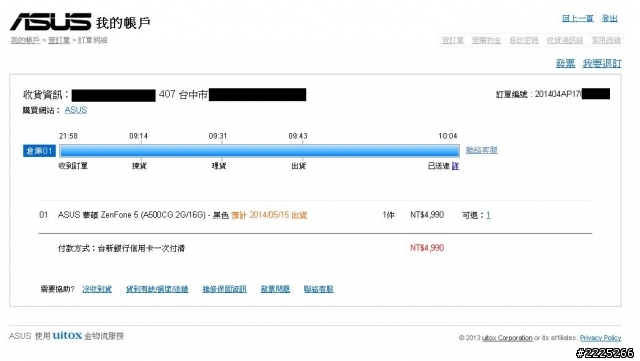Click the order number 201404AP17 text
The height and width of the screenshot is (361, 640).
coord(558,94)
